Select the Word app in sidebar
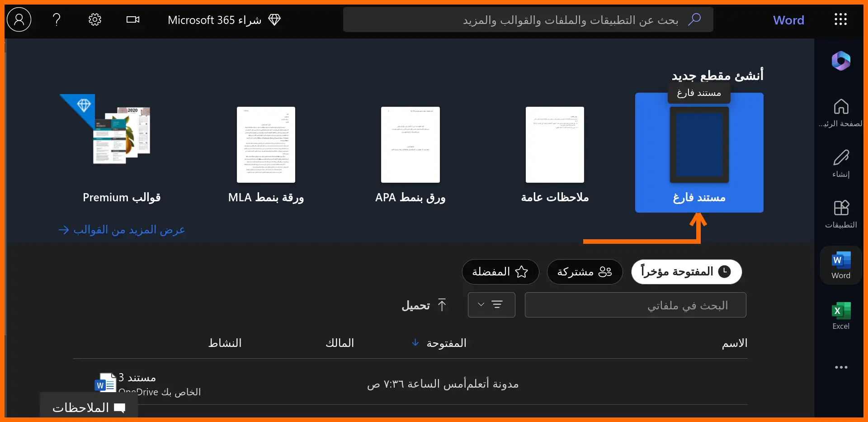The height and width of the screenshot is (422, 868). click(x=841, y=266)
